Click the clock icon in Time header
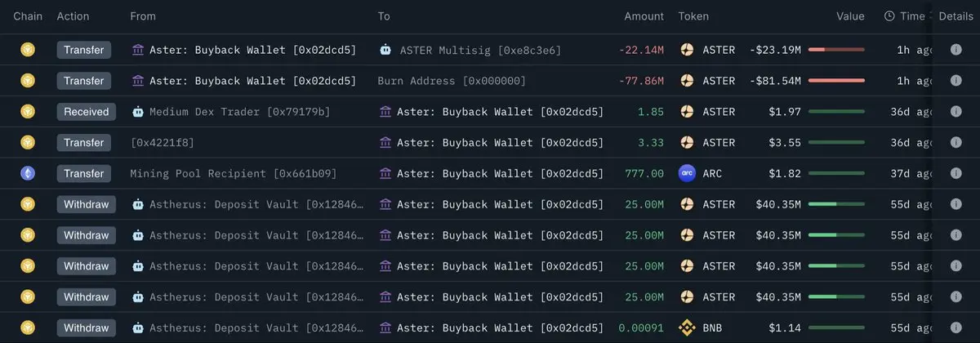The image size is (980, 343). pyautogui.click(x=890, y=16)
